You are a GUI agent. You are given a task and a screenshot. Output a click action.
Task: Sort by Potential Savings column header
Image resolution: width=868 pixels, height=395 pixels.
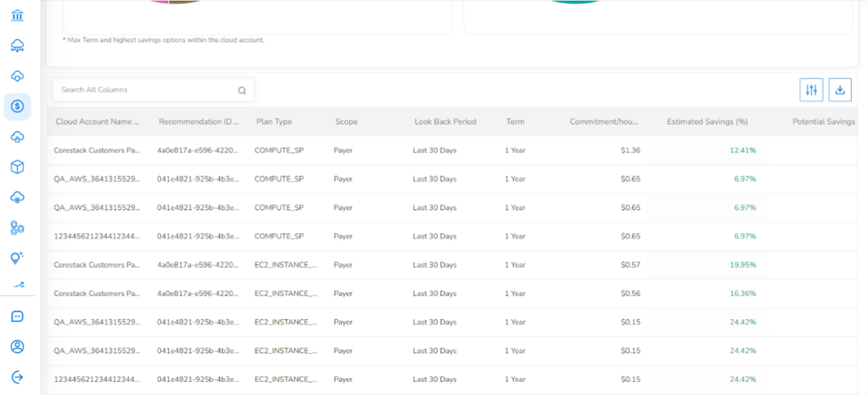[823, 122]
